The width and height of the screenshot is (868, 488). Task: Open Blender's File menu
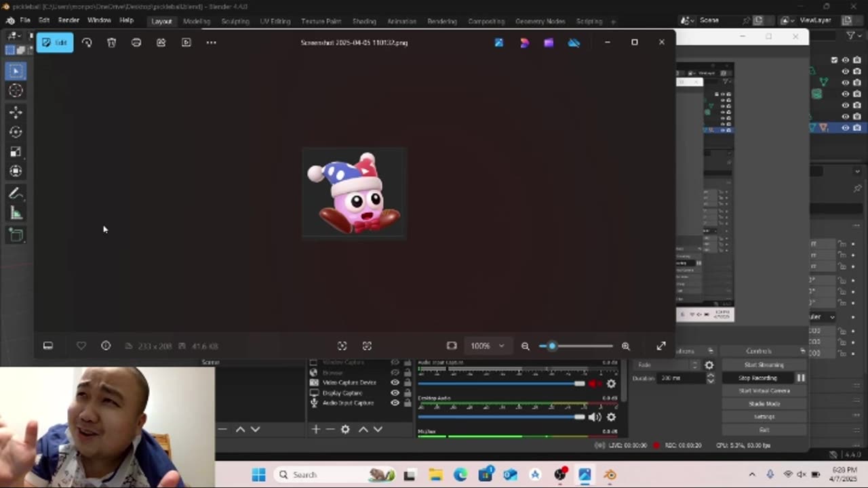coord(25,20)
